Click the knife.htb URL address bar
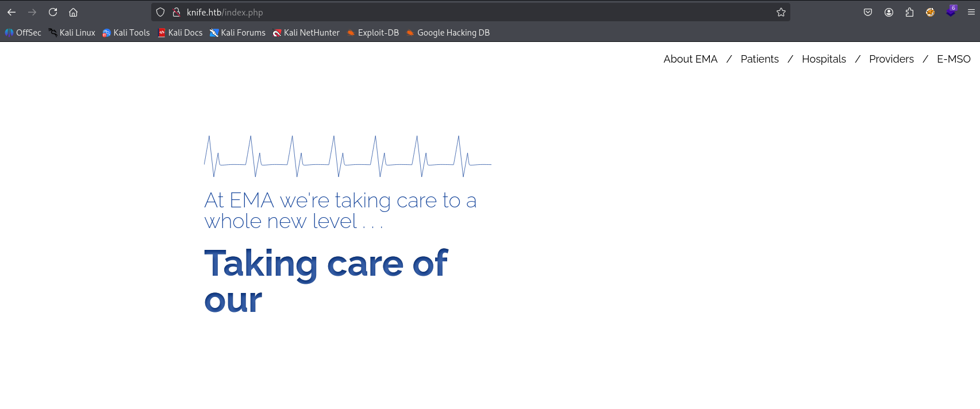This screenshot has height=409, width=980. pos(460,12)
